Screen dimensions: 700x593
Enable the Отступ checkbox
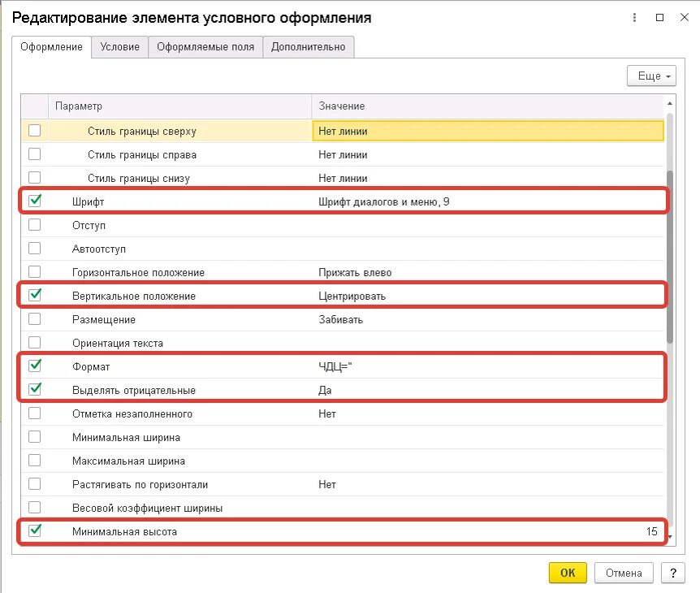[x=34, y=225]
